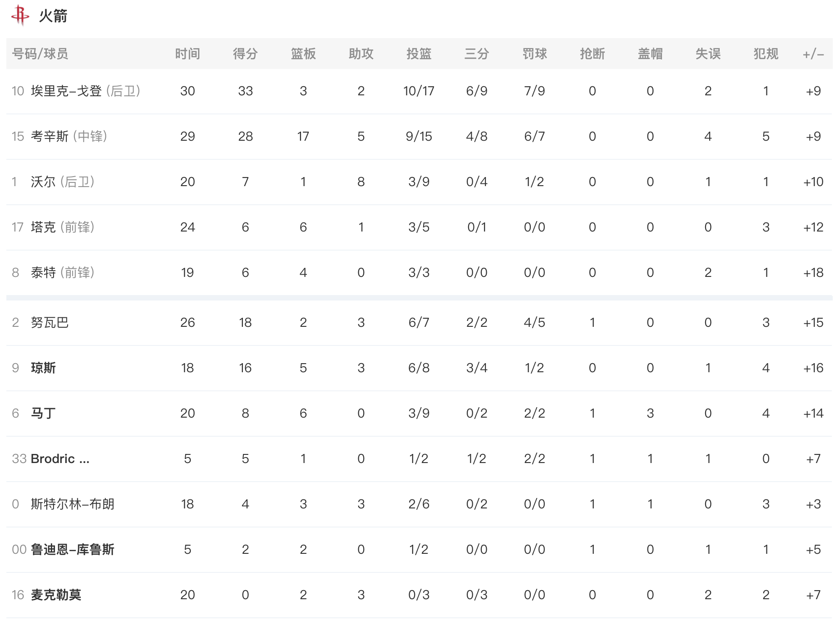Viewport: 840px width, 621px height.
Task: Click player name 马丁
Action: [x=43, y=414]
